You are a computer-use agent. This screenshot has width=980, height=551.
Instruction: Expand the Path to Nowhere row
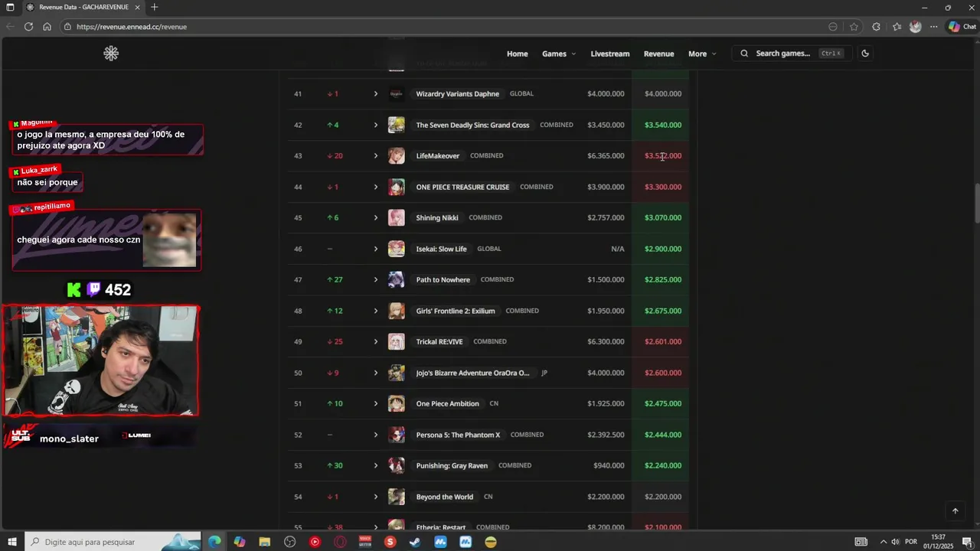376,280
